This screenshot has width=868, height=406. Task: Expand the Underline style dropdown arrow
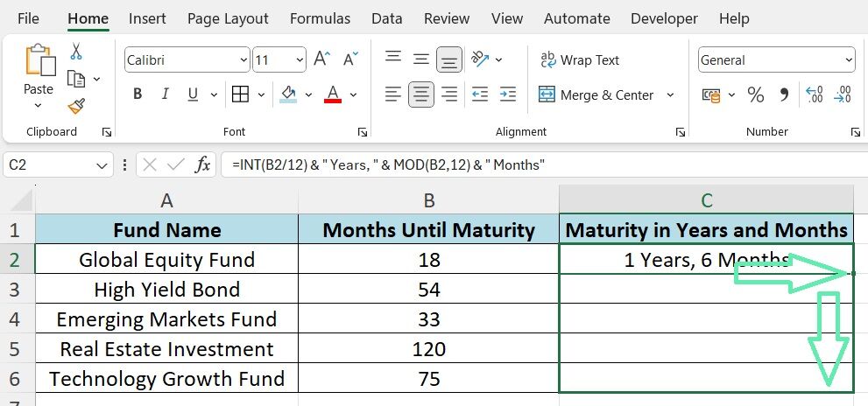coord(214,95)
